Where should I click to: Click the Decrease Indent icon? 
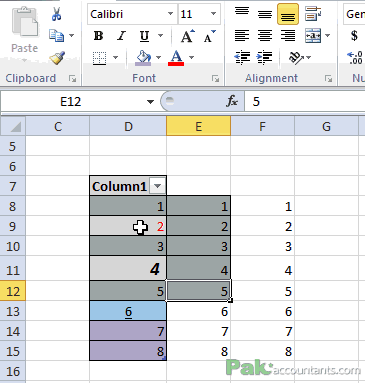pos(242,58)
